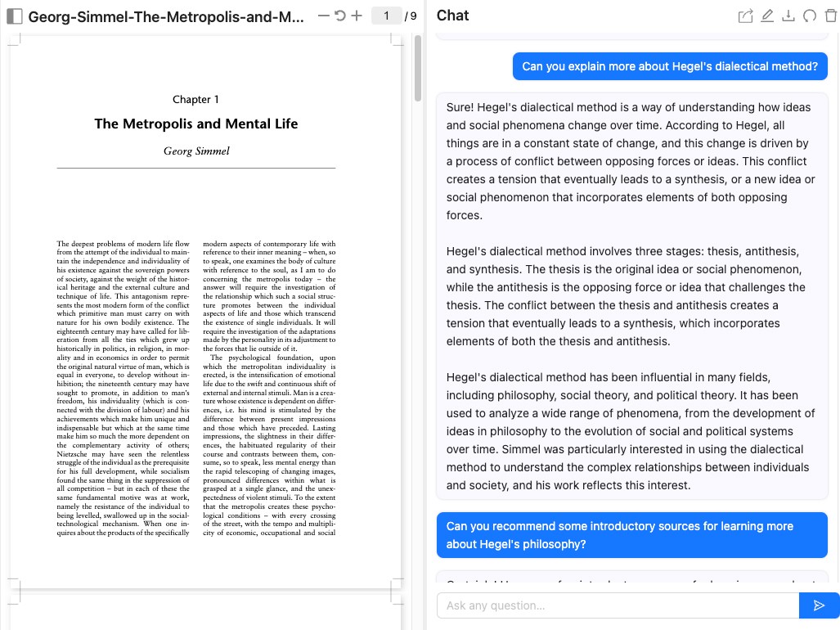Screen dimensions: 840x630
Task: Click the 'Chapter 1' heading in the PDF
Action: tap(195, 100)
